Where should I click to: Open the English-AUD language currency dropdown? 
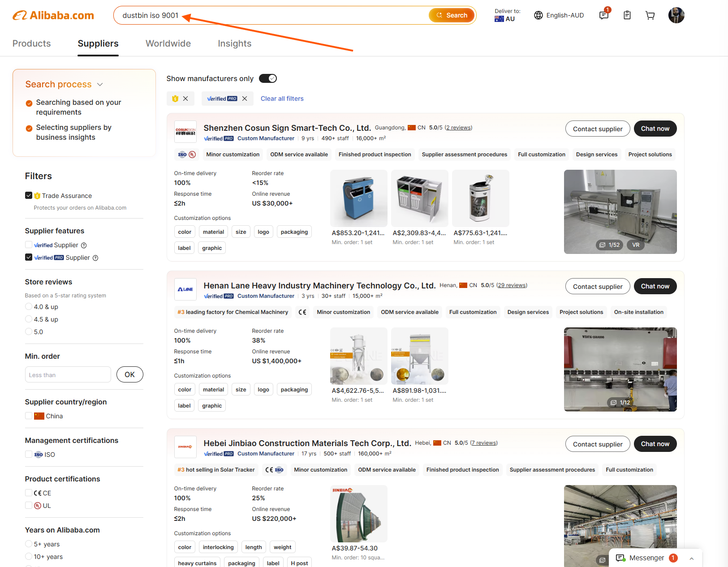[x=559, y=15]
